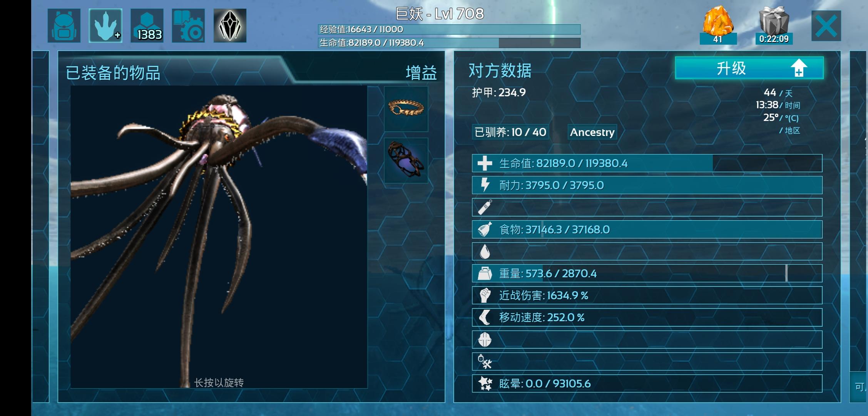The height and width of the screenshot is (416, 868).
Task: Select the 耐力 stamina stat bar
Action: [x=647, y=185]
